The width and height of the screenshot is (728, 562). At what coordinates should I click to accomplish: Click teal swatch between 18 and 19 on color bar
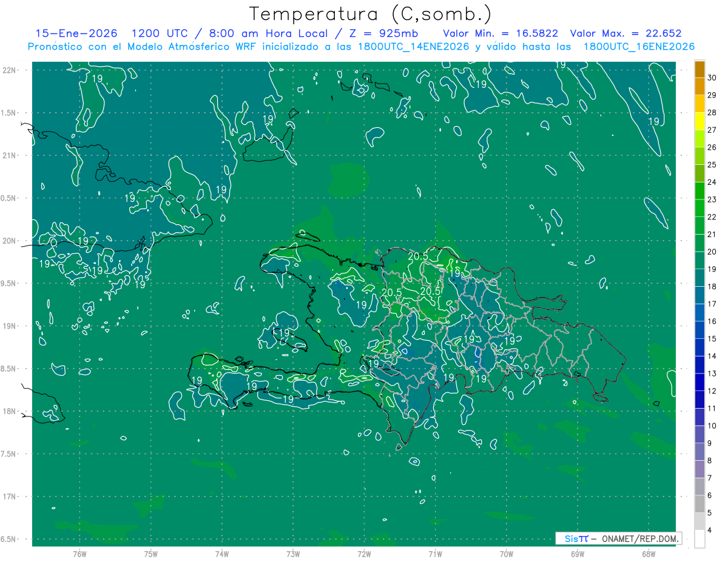[x=699, y=278]
